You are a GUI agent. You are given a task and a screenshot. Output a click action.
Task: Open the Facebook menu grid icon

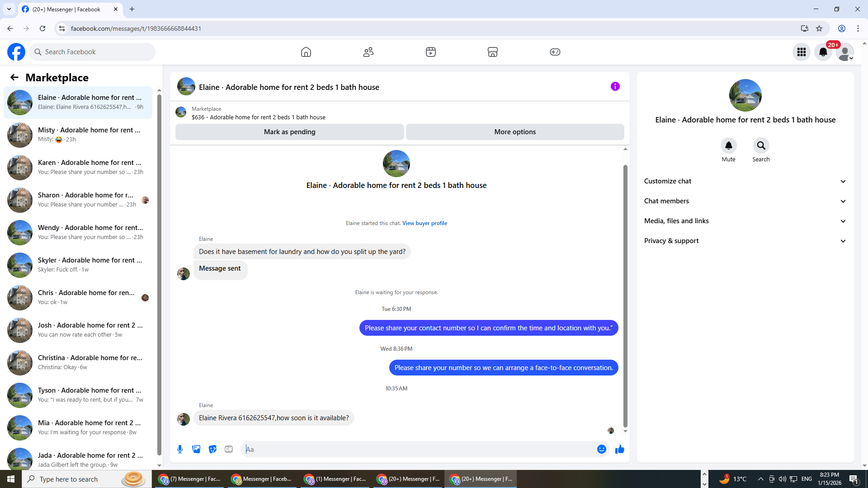click(801, 52)
